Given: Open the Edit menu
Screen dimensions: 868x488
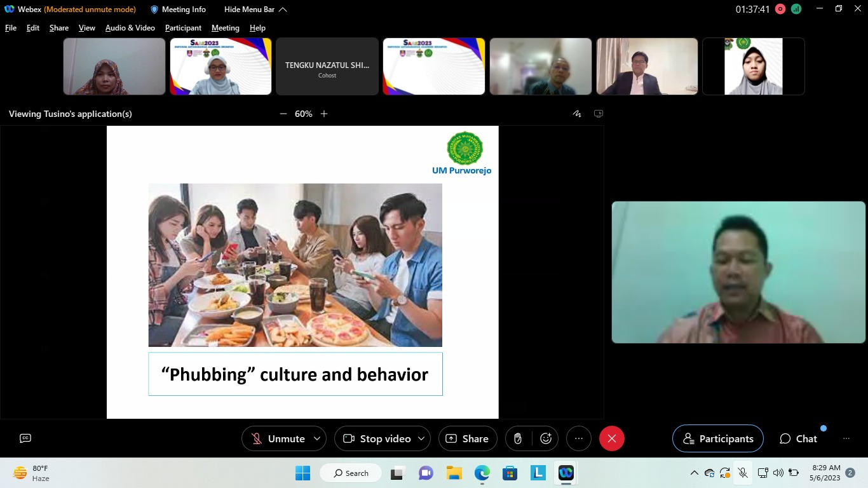Looking at the screenshot, I should point(33,28).
